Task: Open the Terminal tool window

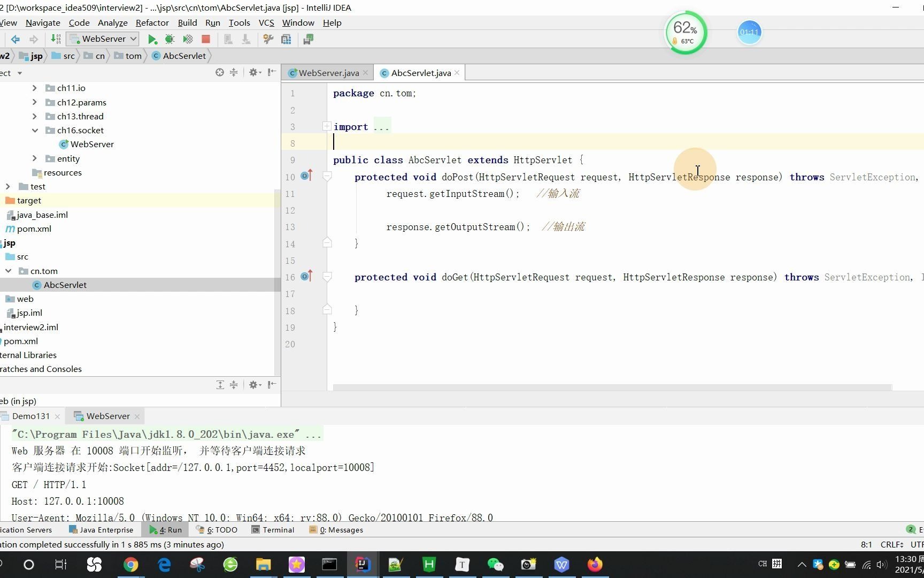Action: [x=273, y=530]
